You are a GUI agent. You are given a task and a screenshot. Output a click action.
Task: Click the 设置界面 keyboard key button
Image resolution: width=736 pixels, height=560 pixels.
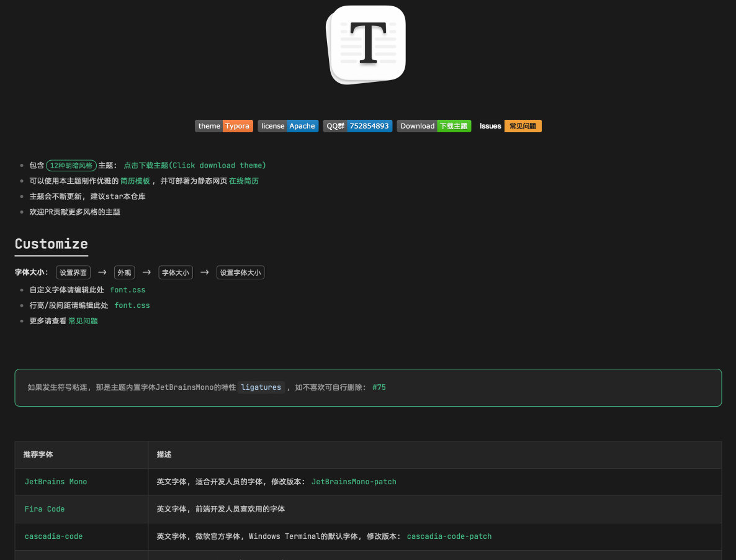tap(73, 272)
